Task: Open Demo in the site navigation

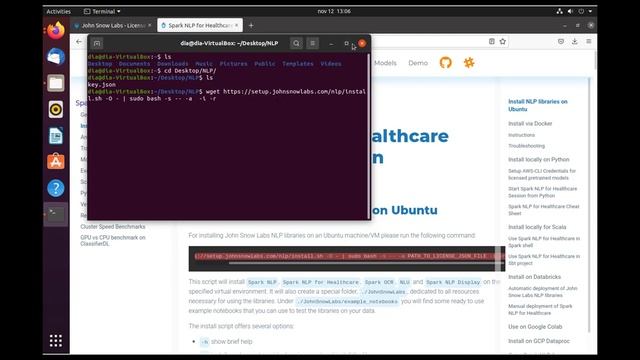Action: point(418,63)
